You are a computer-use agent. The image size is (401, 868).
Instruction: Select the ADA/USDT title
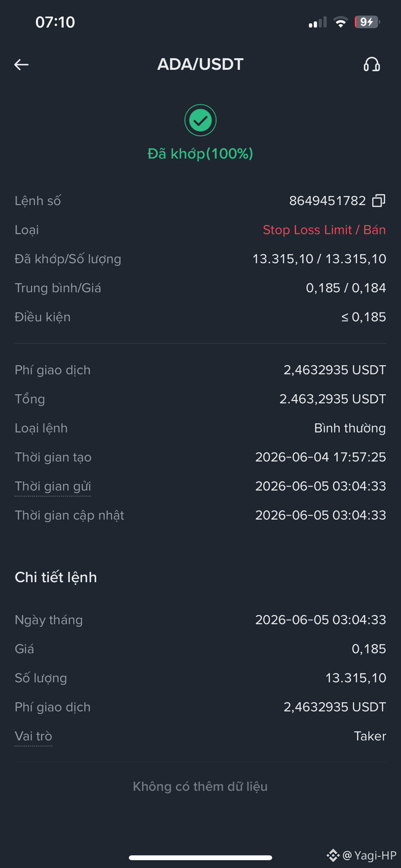tap(200, 64)
